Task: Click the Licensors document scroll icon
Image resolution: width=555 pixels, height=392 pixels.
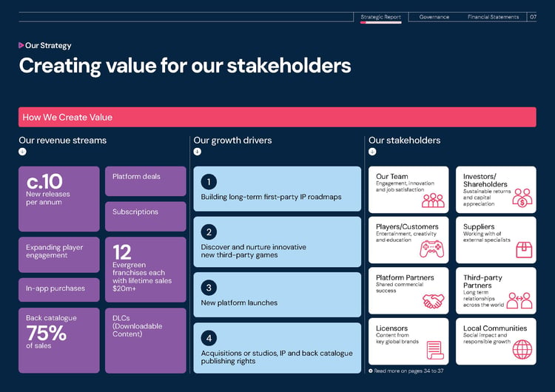Action: (435, 350)
